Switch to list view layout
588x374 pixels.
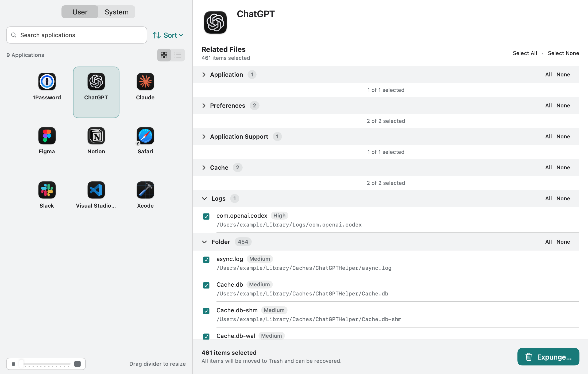(178, 55)
